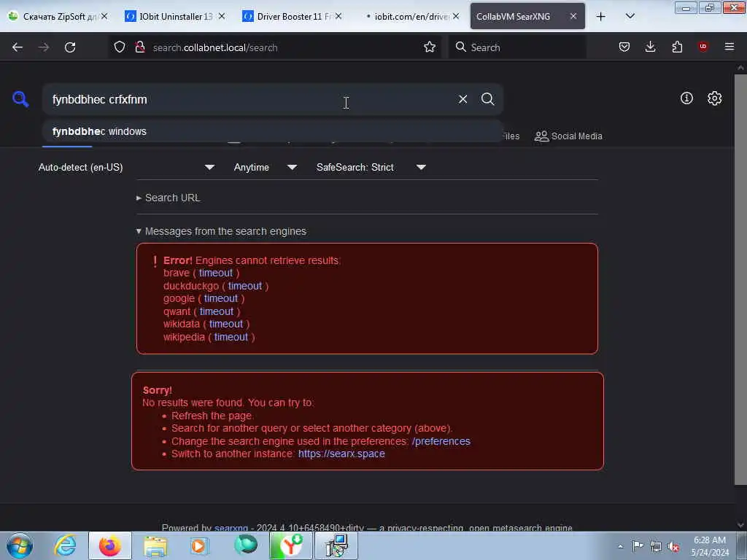This screenshot has height=560, width=747.
Task: Open the Firefox hamburger menu
Action: (729, 47)
